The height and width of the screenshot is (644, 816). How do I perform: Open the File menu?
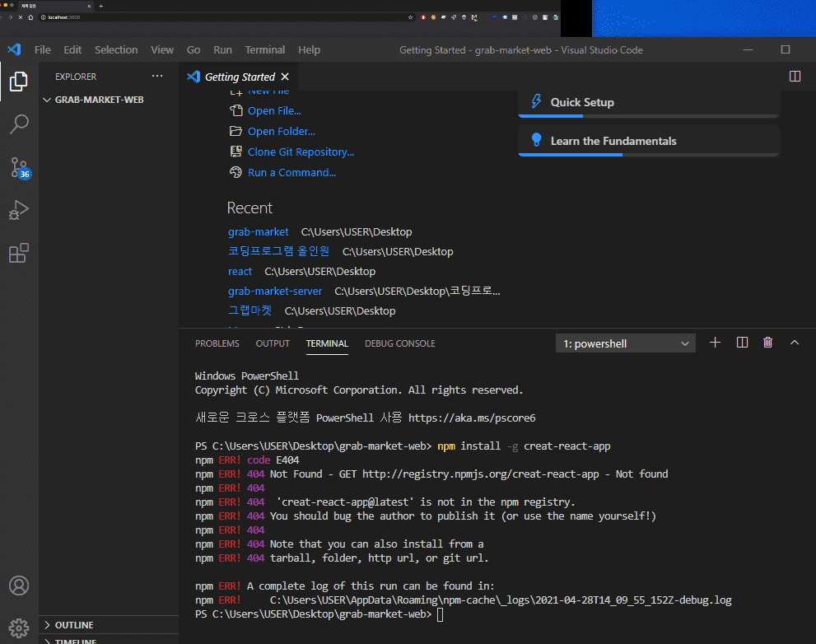(x=42, y=50)
